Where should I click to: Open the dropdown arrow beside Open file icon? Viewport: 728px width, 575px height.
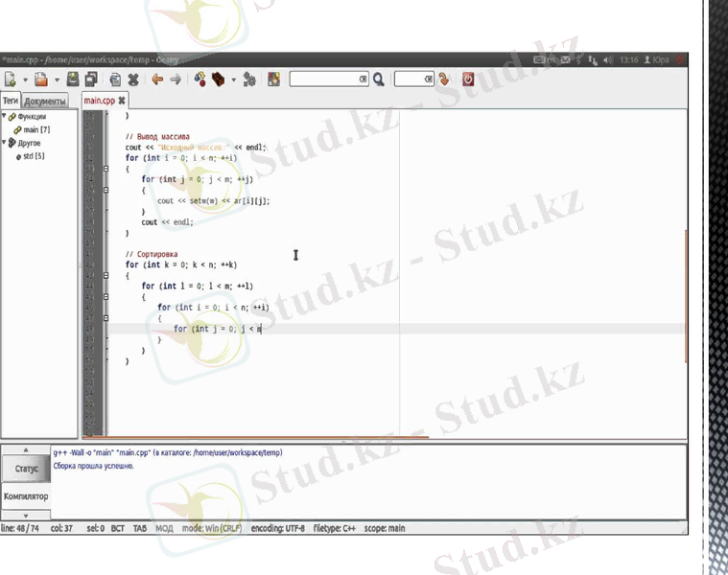coord(58,80)
